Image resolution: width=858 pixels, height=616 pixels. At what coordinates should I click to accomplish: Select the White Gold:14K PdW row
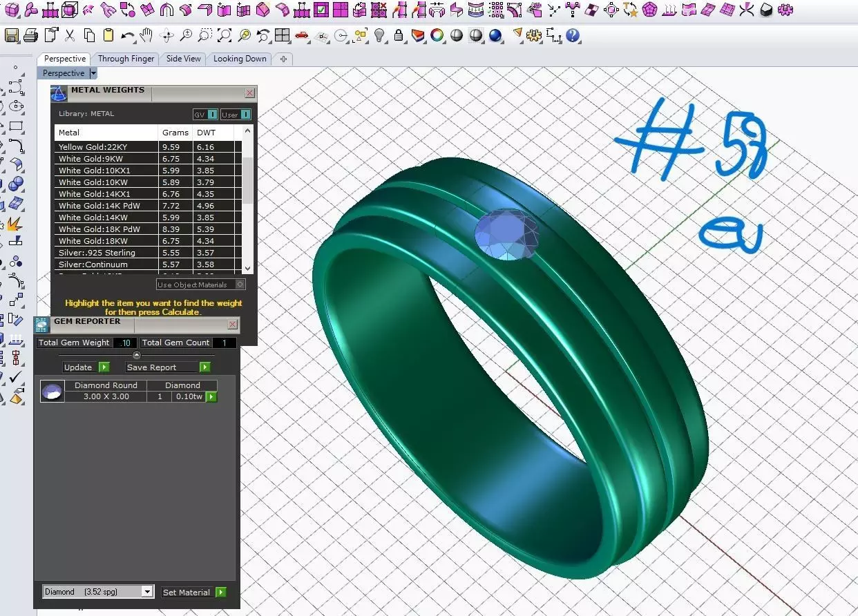(x=148, y=206)
